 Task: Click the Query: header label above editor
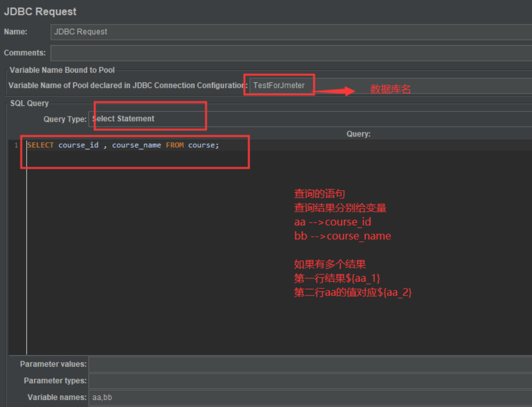(x=358, y=133)
